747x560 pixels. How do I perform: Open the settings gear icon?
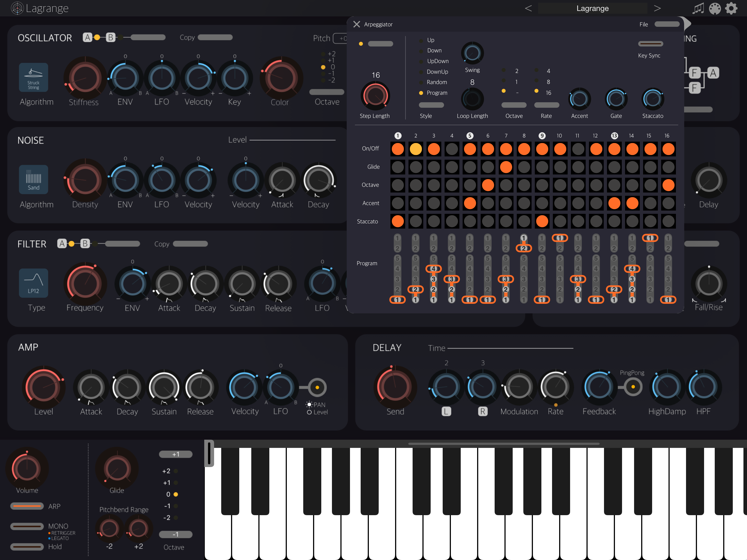point(731,8)
